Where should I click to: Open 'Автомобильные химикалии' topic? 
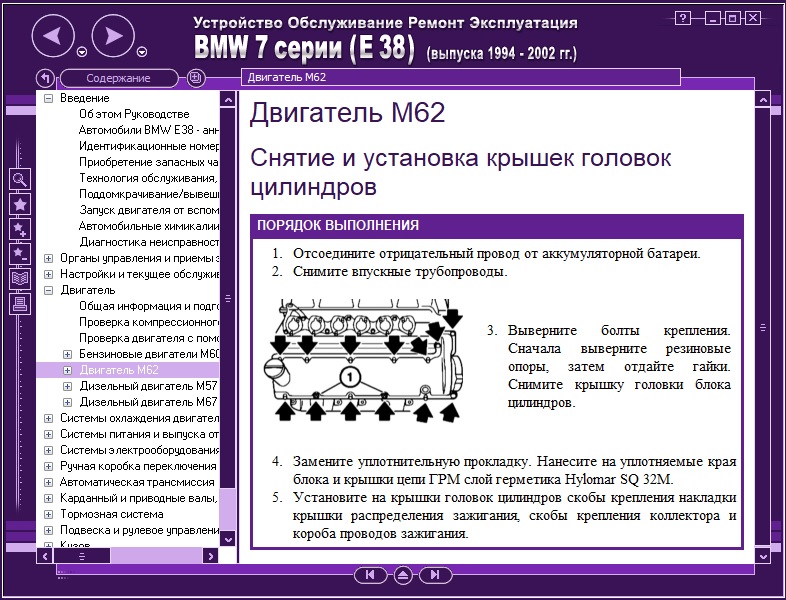[149, 226]
